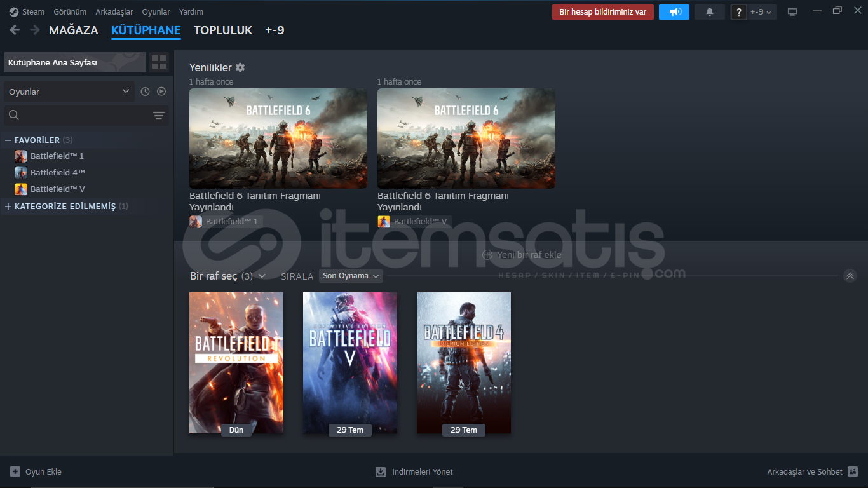
Task: Click Steam logo in menu bar
Action: (x=13, y=11)
